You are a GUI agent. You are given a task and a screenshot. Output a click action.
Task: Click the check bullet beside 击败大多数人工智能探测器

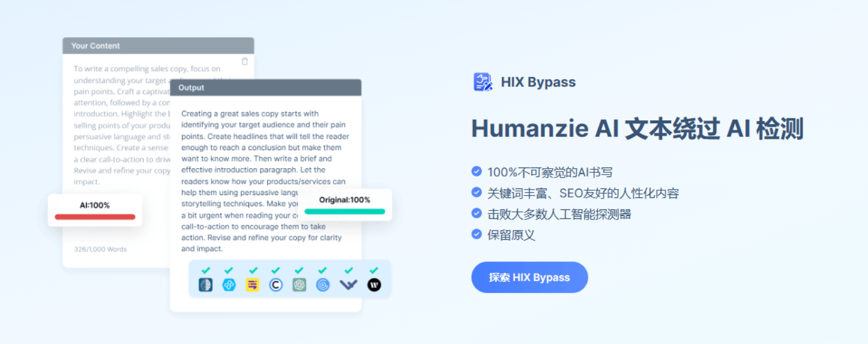tap(477, 213)
